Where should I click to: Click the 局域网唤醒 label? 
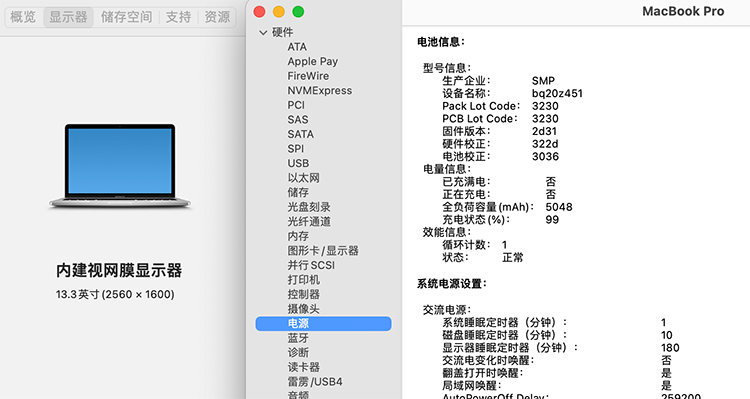tap(472, 386)
